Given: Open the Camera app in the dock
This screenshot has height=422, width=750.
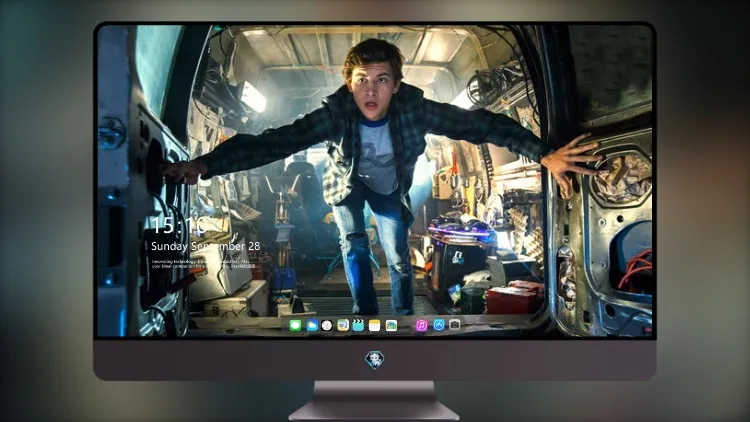Looking at the screenshot, I should pyautogui.click(x=455, y=325).
